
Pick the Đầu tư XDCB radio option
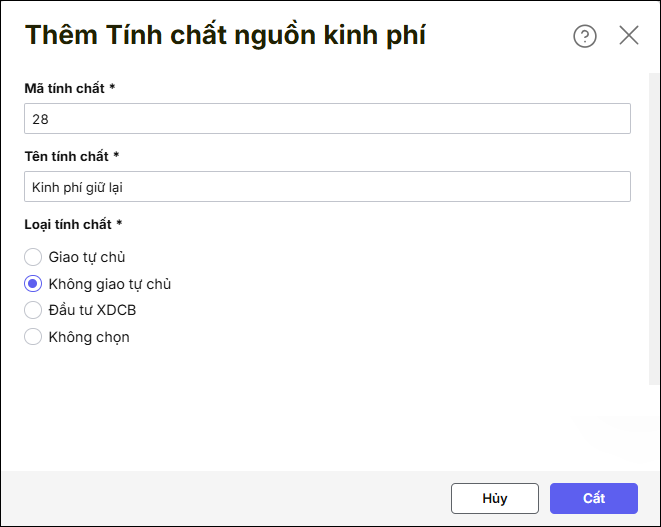click(x=33, y=310)
